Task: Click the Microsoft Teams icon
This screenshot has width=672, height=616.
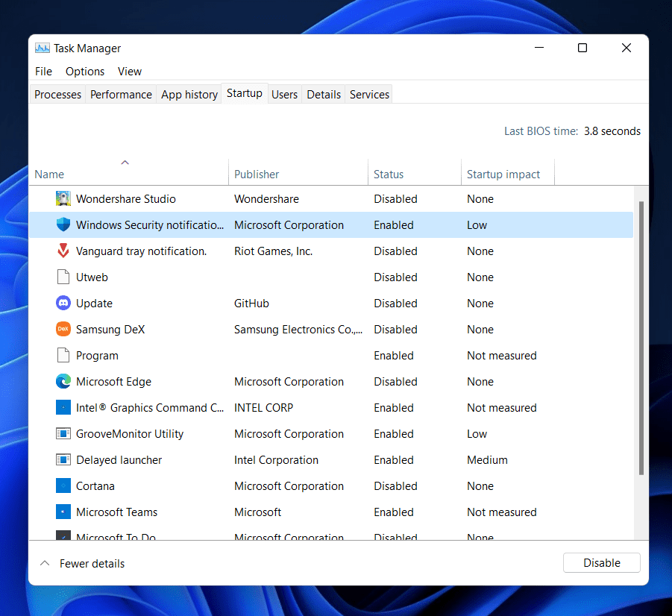Action: 63,512
